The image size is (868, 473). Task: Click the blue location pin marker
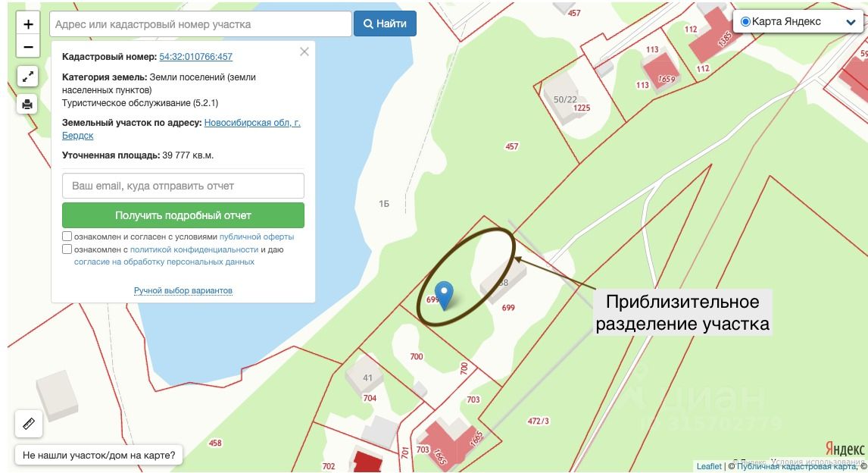(444, 296)
